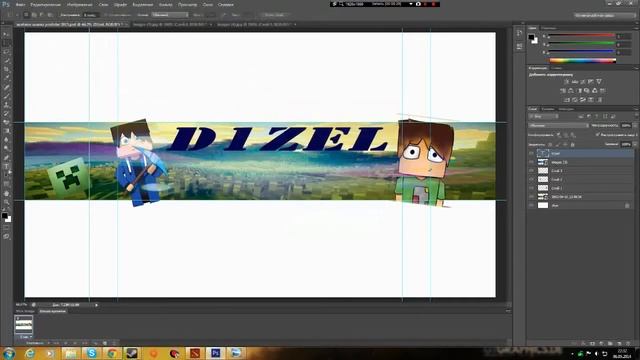
Task: Hide layer Слой 1
Action: coord(531,188)
